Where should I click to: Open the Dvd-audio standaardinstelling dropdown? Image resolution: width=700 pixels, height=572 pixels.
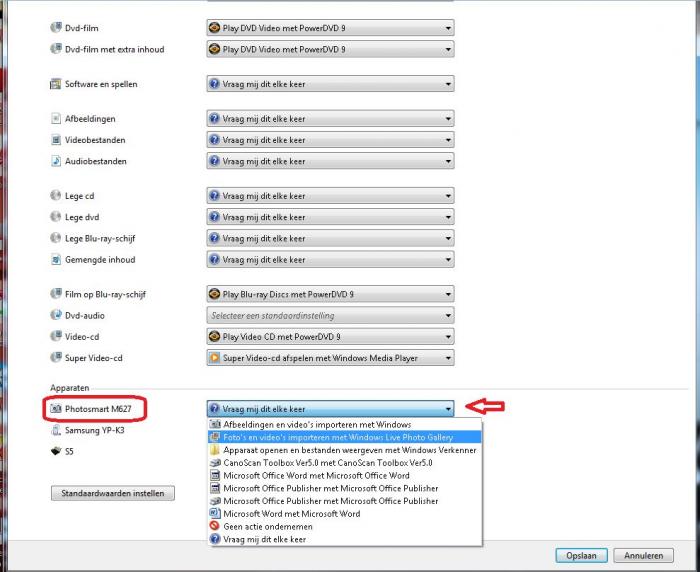330,315
